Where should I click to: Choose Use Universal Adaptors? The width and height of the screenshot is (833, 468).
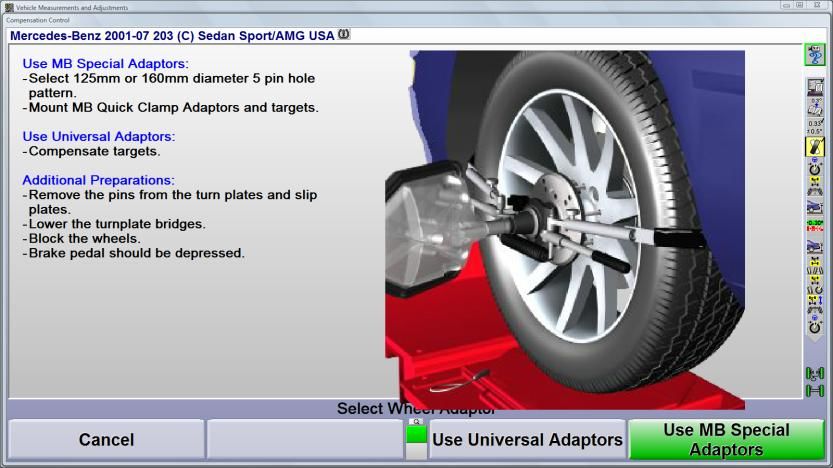(528, 439)
